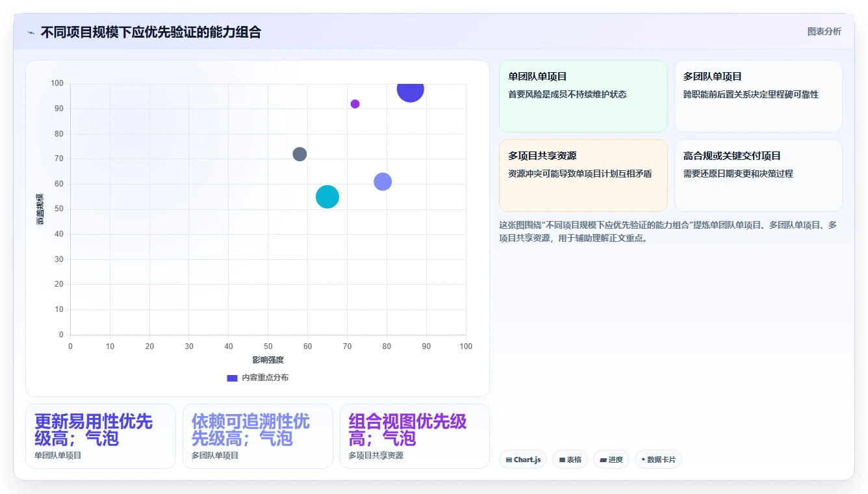Open the 高合规或关键交付项目 card
The image size is (868, 494).
point(758,175)
